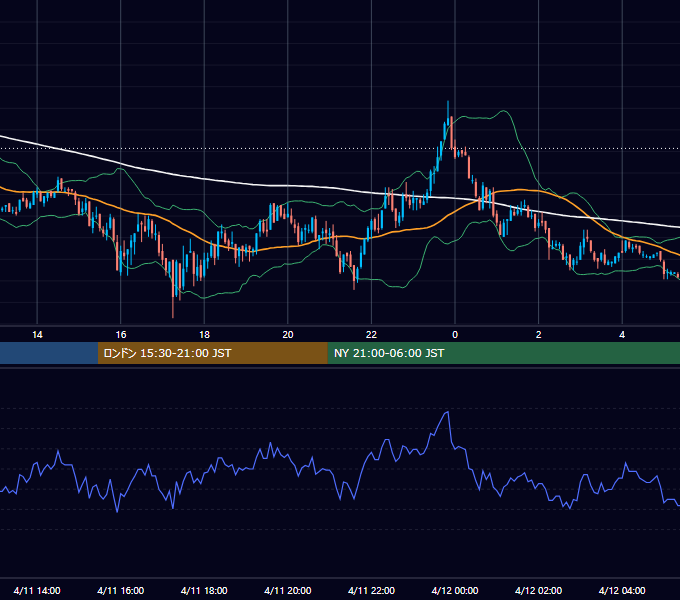
Task: Click hour label 22 on price chart axis
Action: pyautogui.click(x=371, y=335)
